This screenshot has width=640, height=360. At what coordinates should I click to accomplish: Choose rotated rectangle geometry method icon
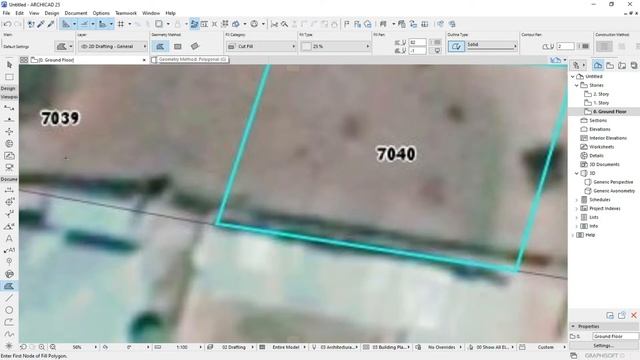point(195,46)
